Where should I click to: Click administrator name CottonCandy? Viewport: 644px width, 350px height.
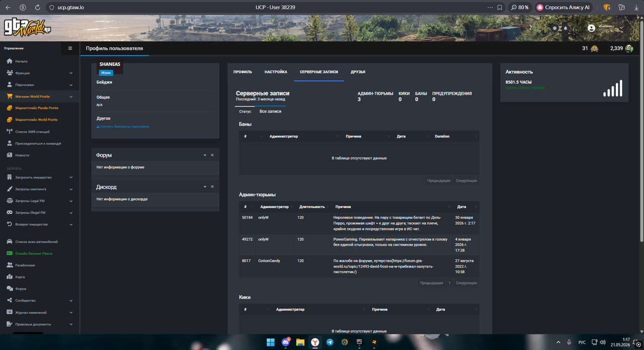269,261
